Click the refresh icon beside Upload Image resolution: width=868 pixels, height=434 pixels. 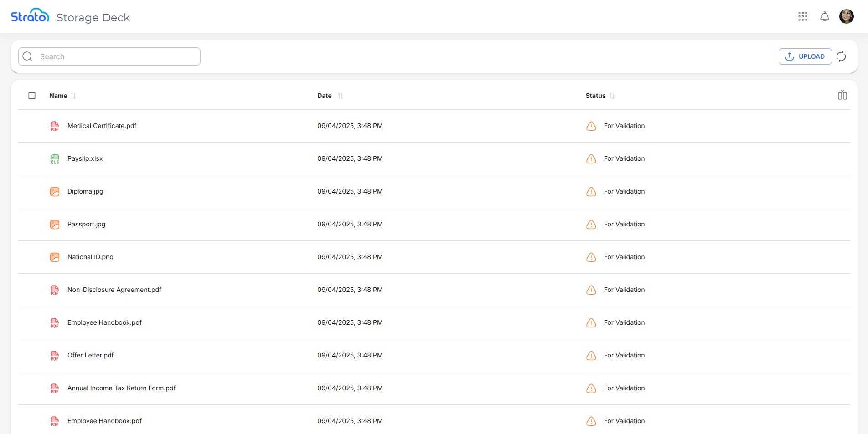point(841,56)
